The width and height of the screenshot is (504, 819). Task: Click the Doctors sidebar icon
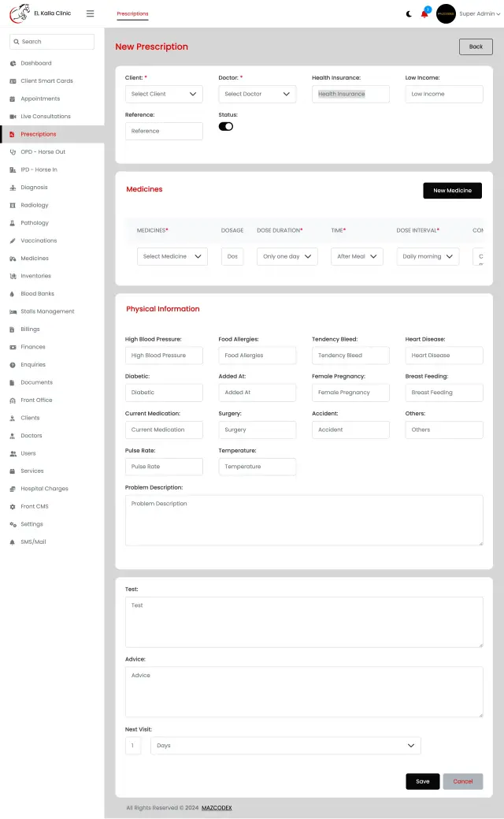coord(13,436)
